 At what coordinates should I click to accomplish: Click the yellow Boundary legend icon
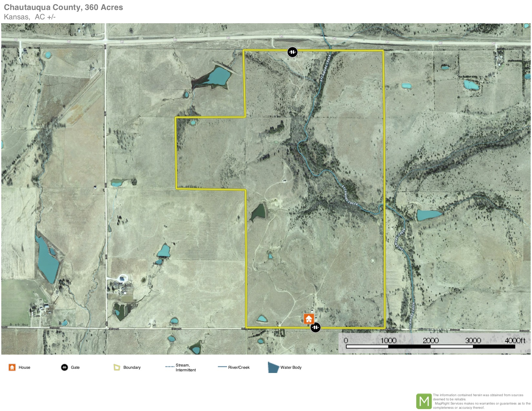117,367
